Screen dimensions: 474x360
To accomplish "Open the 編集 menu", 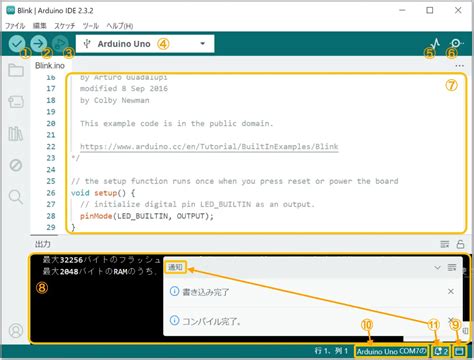I will click(40, 26).
